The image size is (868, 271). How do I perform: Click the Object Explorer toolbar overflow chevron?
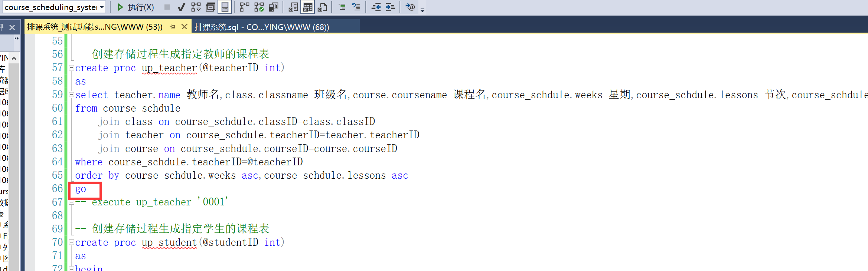tap(16, 38)
